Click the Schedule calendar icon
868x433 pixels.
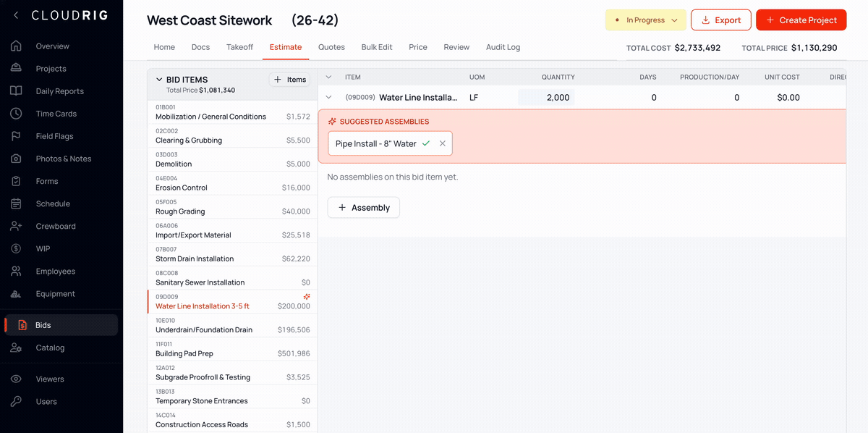pos(16,203)
